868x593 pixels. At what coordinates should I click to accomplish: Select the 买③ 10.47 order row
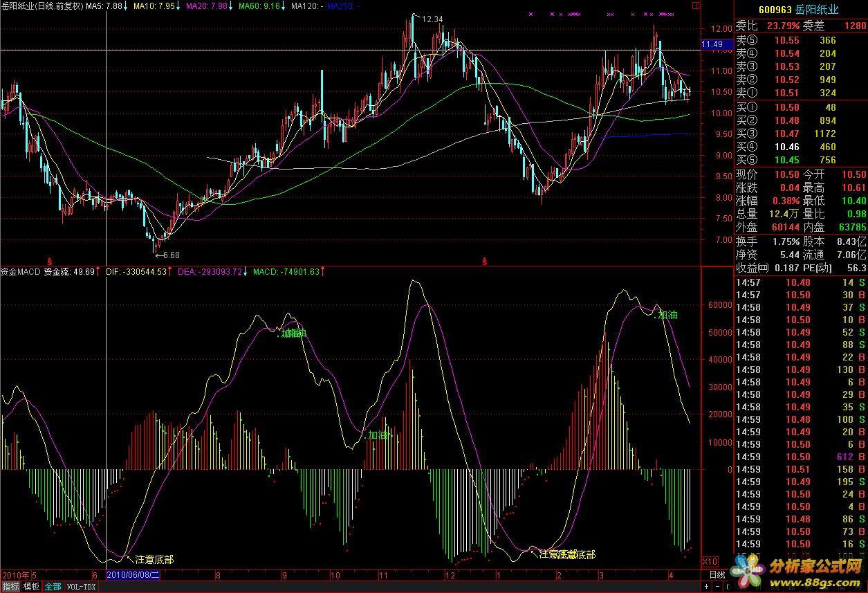tap(800, 134)
